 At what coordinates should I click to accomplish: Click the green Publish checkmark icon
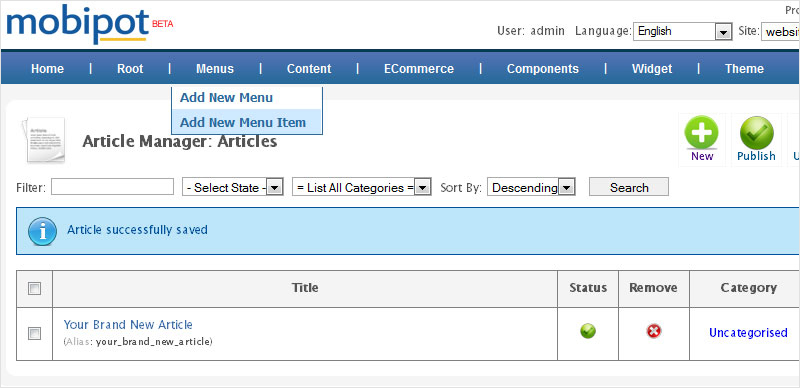(757, 132)
